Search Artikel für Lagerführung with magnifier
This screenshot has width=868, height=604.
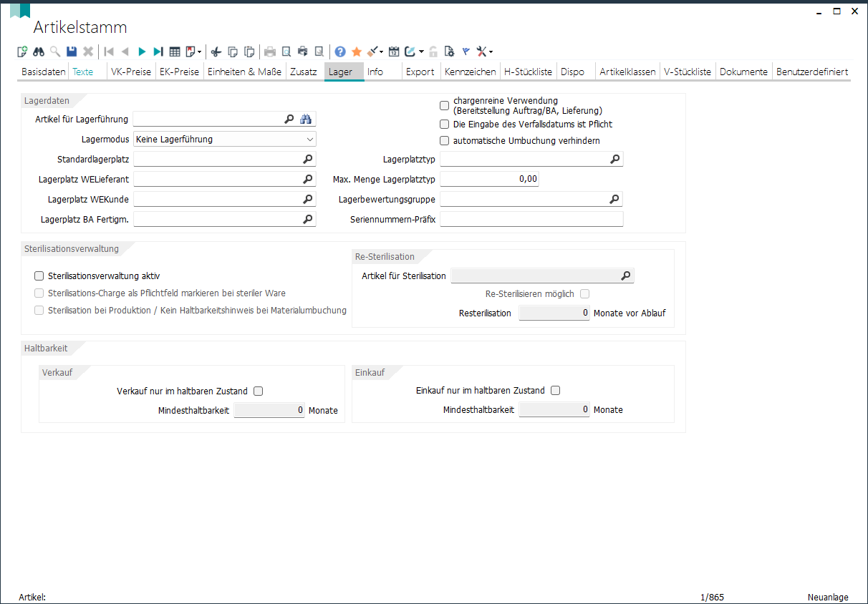[x=289, y=120]
